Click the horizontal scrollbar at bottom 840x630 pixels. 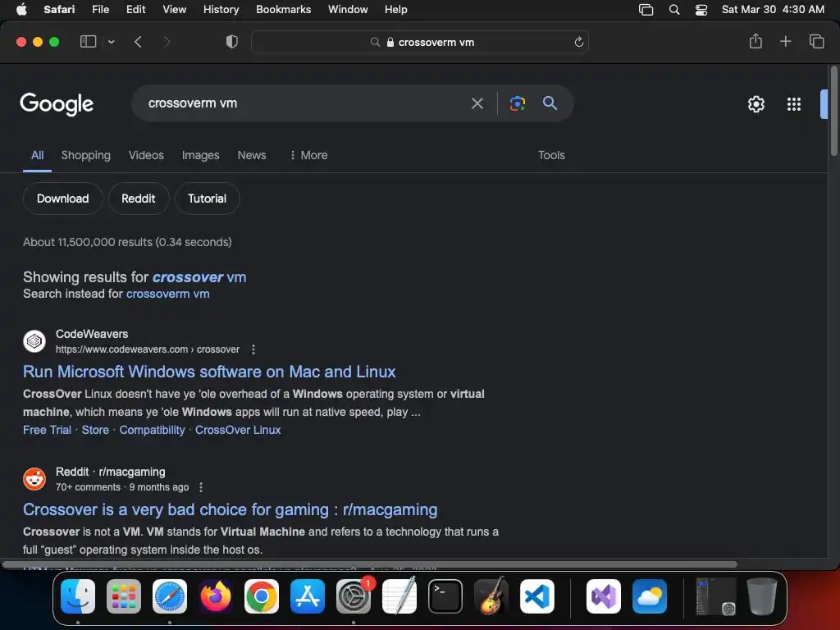pyautogui.click(x=370, y=564)
